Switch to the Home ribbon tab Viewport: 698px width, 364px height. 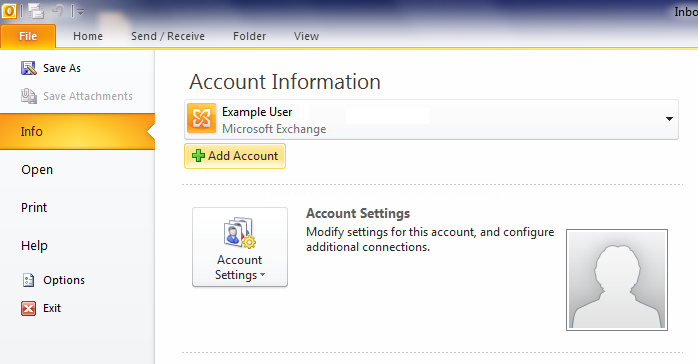click(x=88, y=36)
